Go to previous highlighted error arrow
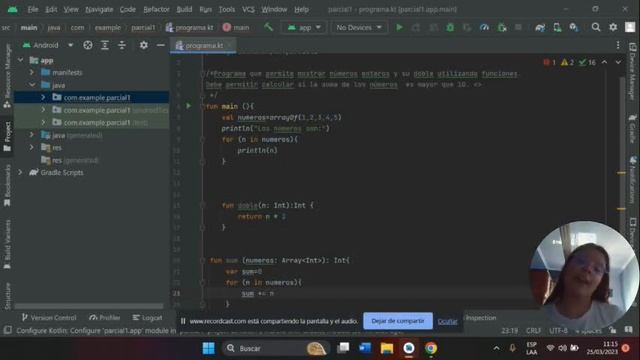 point(604,62)
